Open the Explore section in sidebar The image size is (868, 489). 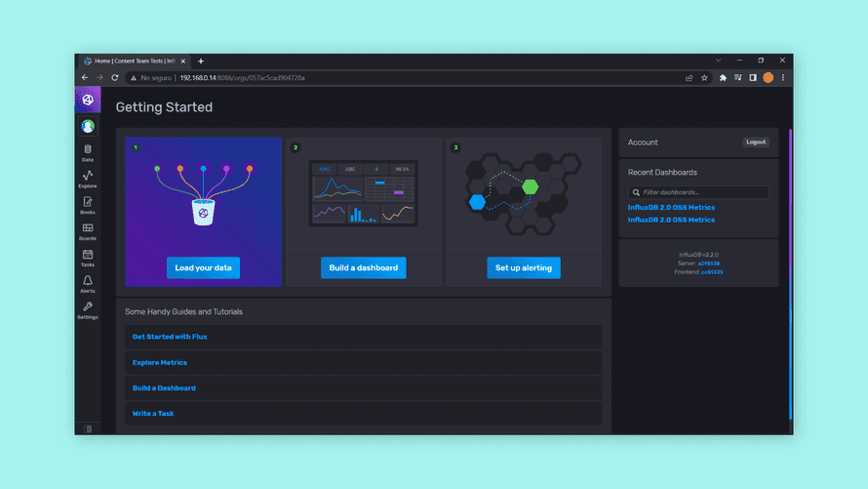[x=88, y=180]
